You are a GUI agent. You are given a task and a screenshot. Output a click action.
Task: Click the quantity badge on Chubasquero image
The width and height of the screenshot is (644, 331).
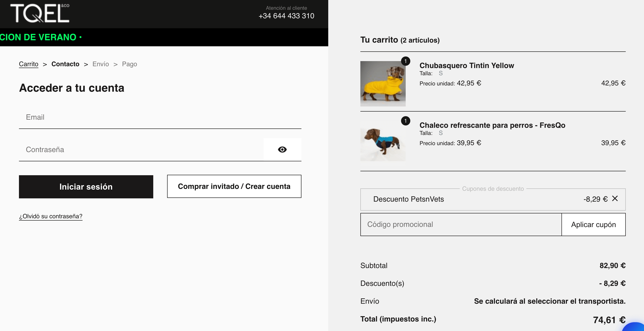(x=405, y=61)
